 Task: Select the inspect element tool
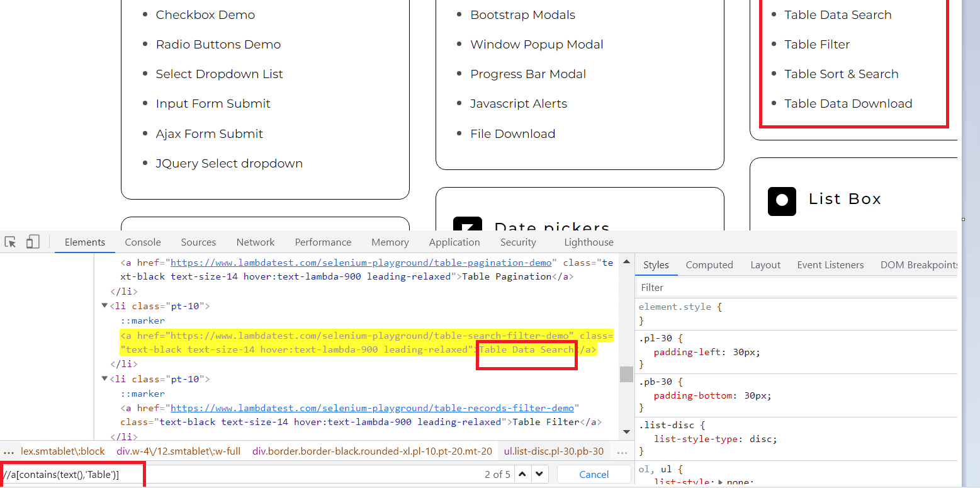(x=9, y=242)
